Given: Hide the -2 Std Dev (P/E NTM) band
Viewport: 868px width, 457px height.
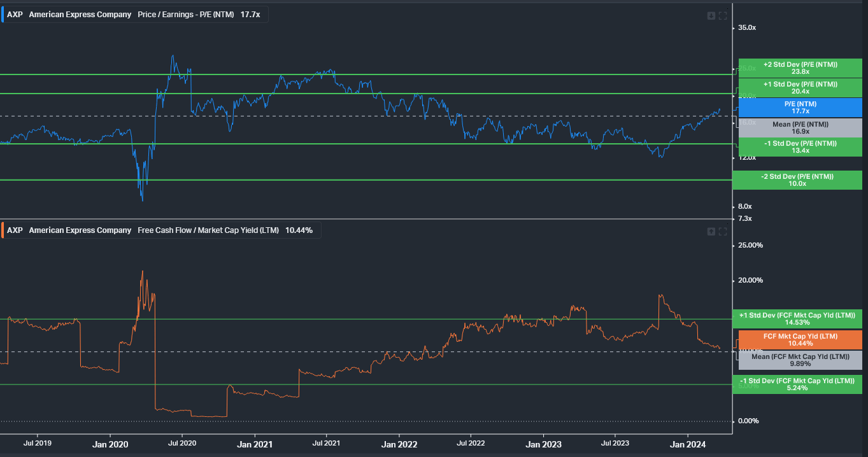Looking at the screenshot, I should pos(798,179).
